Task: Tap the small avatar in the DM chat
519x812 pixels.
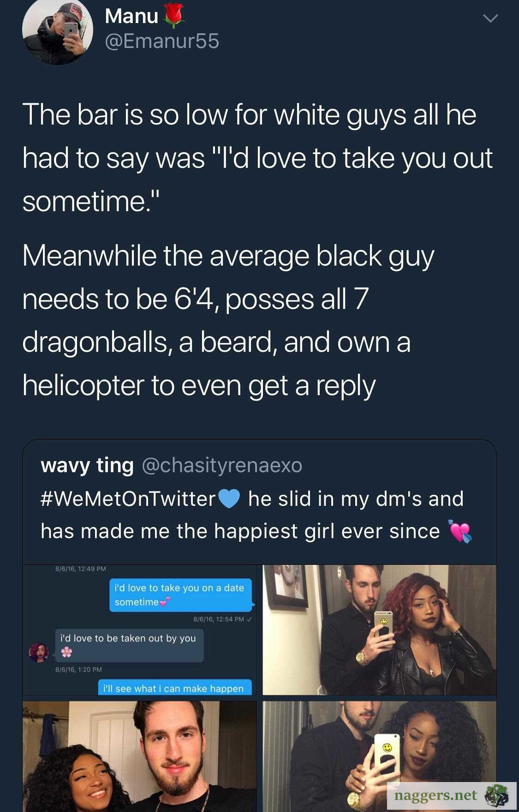Action: (39, 652)
